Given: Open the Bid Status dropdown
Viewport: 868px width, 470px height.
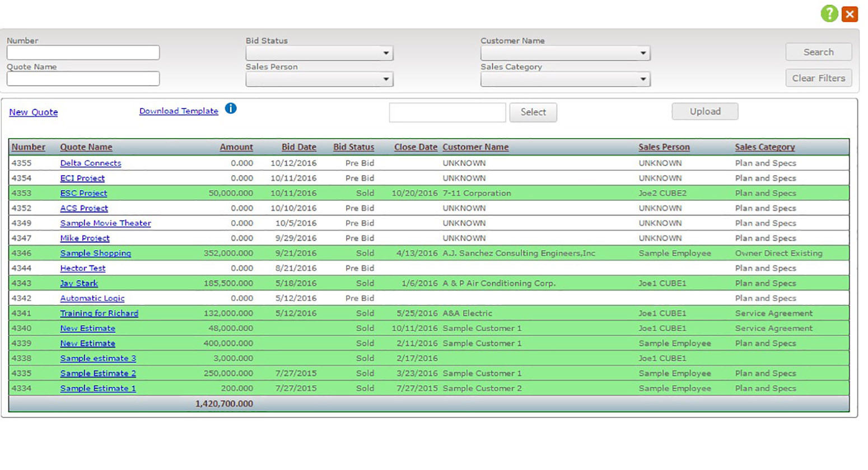Looking at the screenshot, I should 319,53.
